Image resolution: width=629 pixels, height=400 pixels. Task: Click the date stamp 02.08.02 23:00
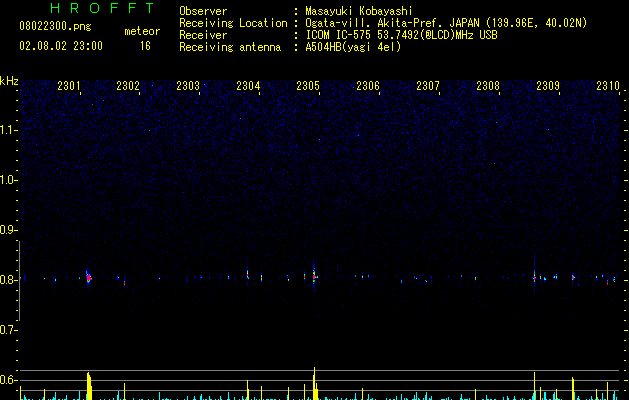pyautogui.click(x=61, y=46)
